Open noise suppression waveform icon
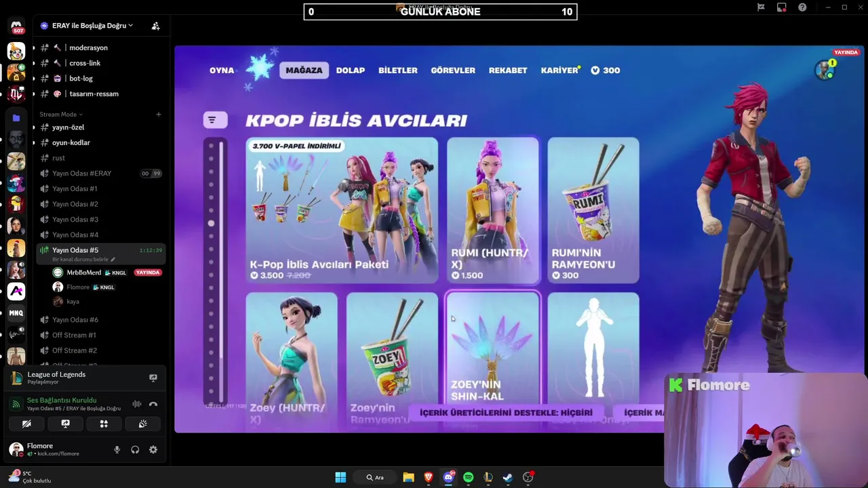This screenshot has height=488, width=868. [137, 404]
